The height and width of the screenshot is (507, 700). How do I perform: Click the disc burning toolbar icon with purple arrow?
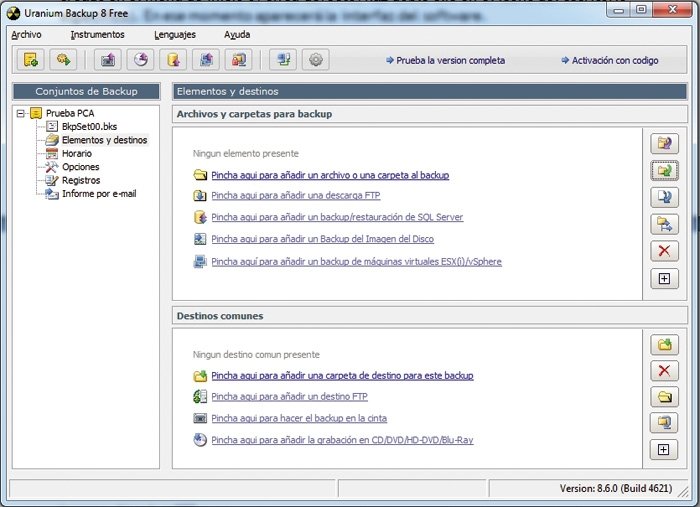click(141, 60)
